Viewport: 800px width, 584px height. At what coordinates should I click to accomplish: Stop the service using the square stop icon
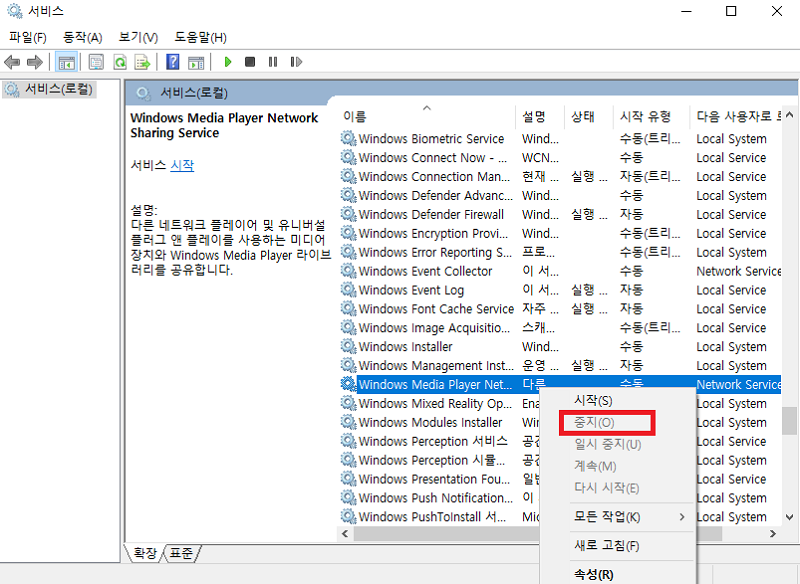point(250,61)
